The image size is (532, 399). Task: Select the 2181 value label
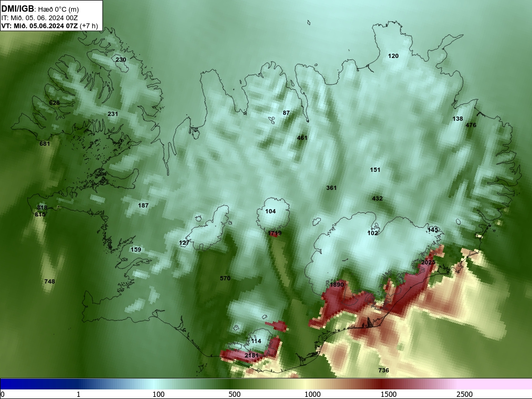pyautogui.click(x=252, y=355)
